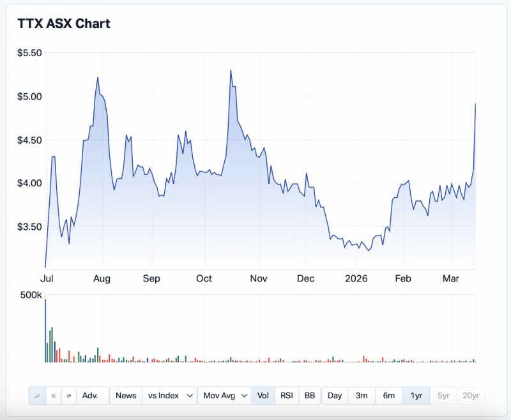The image size is (511, 420).
Task: Click the 20yr time range option
Action: (x=471, y=396)
